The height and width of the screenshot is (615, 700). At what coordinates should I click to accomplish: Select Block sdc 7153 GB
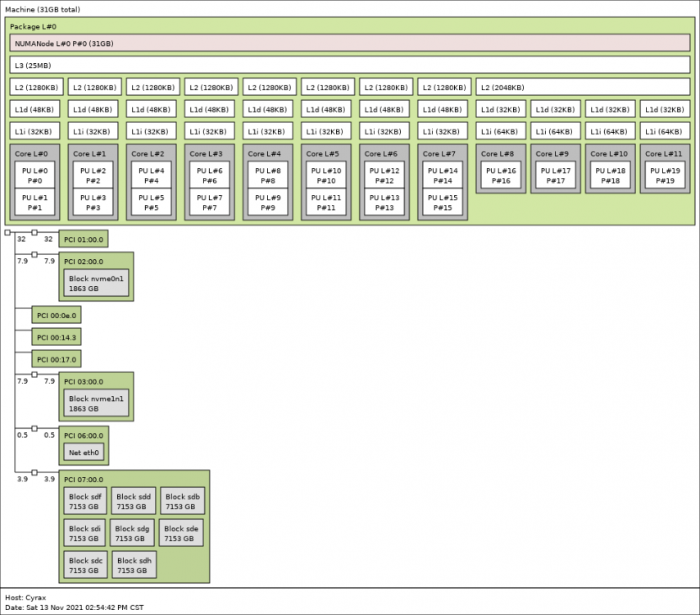point(86,565)
